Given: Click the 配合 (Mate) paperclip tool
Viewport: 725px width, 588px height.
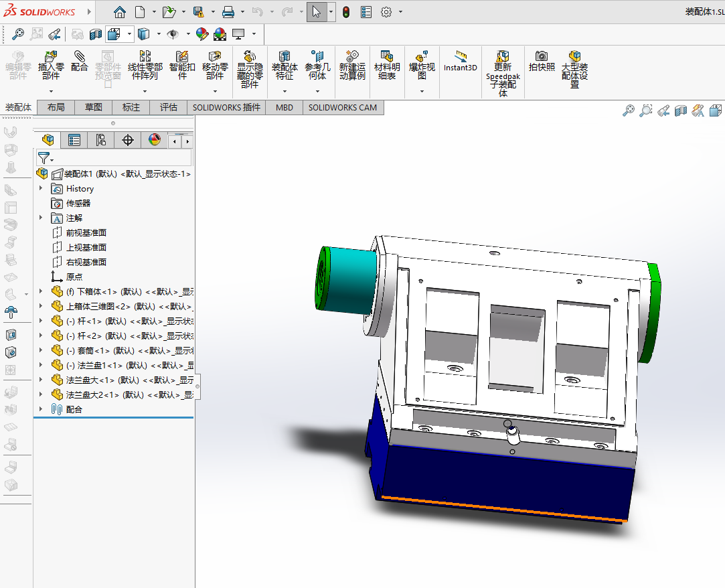Looking at the screenshot, I should (80, 62).
